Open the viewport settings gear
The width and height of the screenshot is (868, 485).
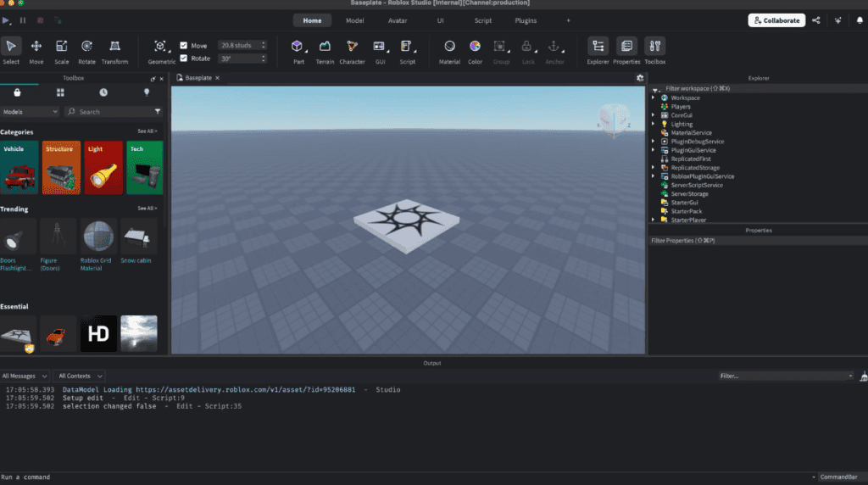coord(640,78)
